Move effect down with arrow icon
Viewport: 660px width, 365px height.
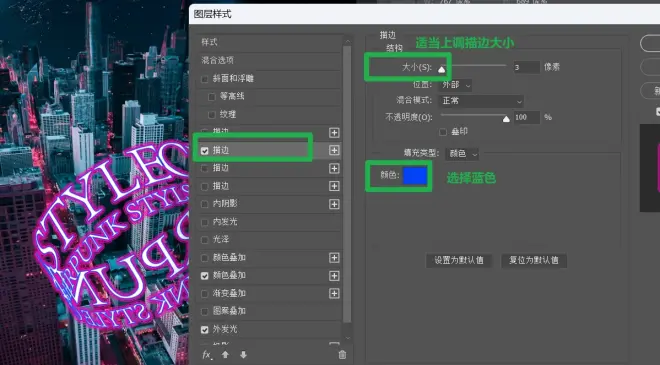pos(243,355)
